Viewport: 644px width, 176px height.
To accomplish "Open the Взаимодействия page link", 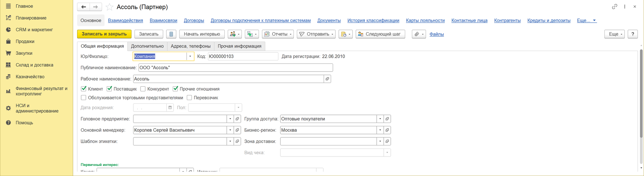I will pos(125,20).
